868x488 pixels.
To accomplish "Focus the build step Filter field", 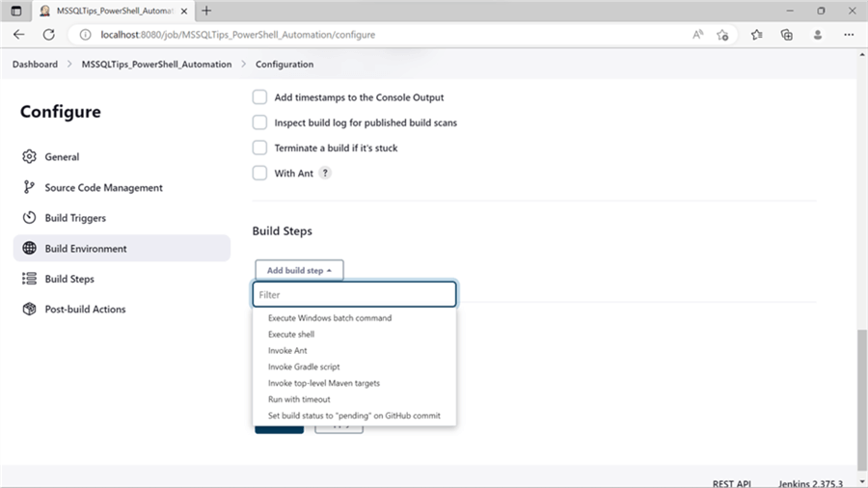I will coord(354,294).
